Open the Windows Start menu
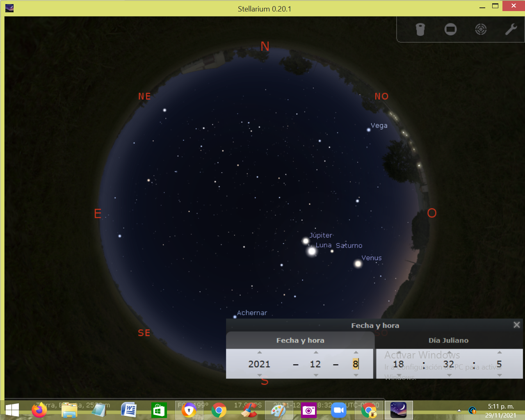This screenshot has width=525, height=420. [x=12, y=410]
